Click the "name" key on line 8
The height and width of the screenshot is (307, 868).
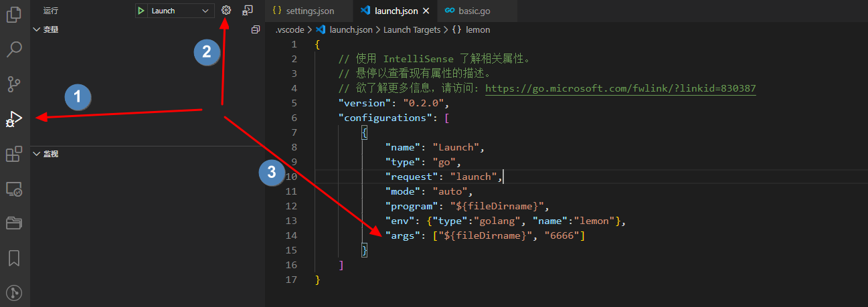404,147
